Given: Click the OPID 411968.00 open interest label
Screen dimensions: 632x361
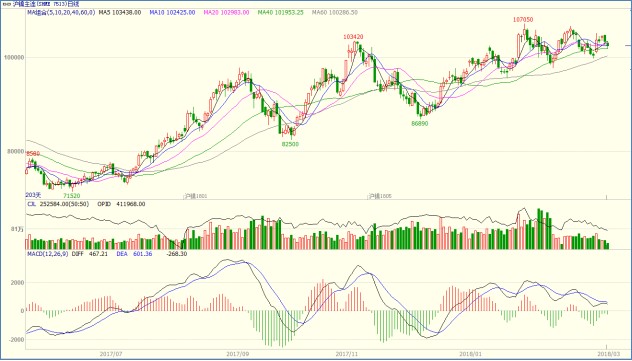Looking at the screenshot, I should click(x=121, y=204).
